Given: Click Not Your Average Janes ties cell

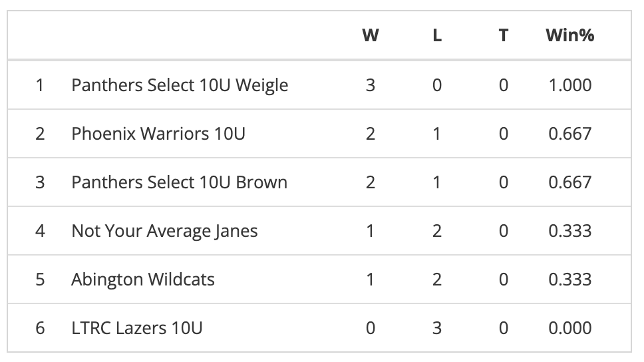Looking at the screenshot, I should [504, 231].
